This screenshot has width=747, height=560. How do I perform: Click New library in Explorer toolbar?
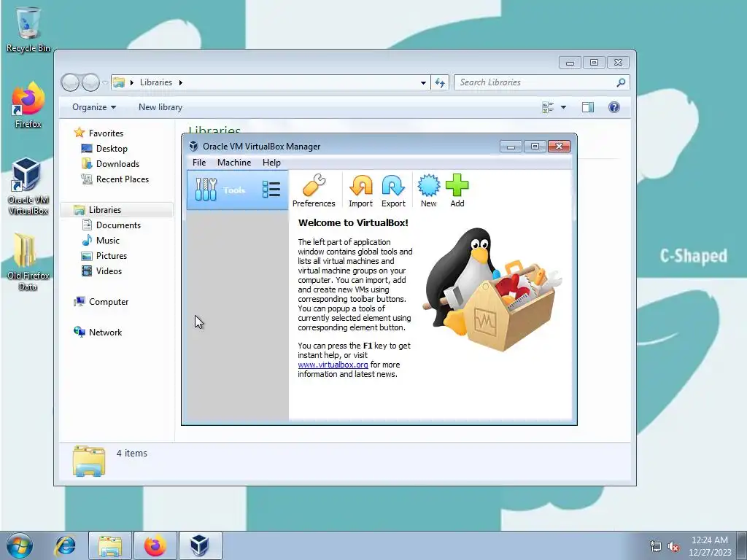coord(160,107)
